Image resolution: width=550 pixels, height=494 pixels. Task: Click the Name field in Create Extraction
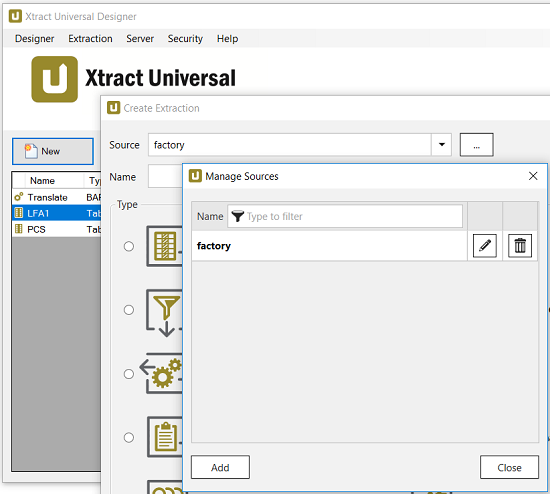[x=165, y=176]
